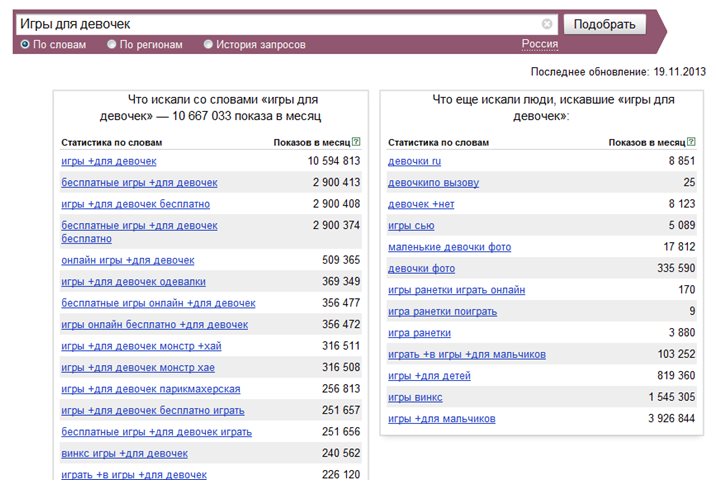Viewport: 717px width, 487px height.
Task: Select the История запросов radio button
Action: [x=209, y=44]
